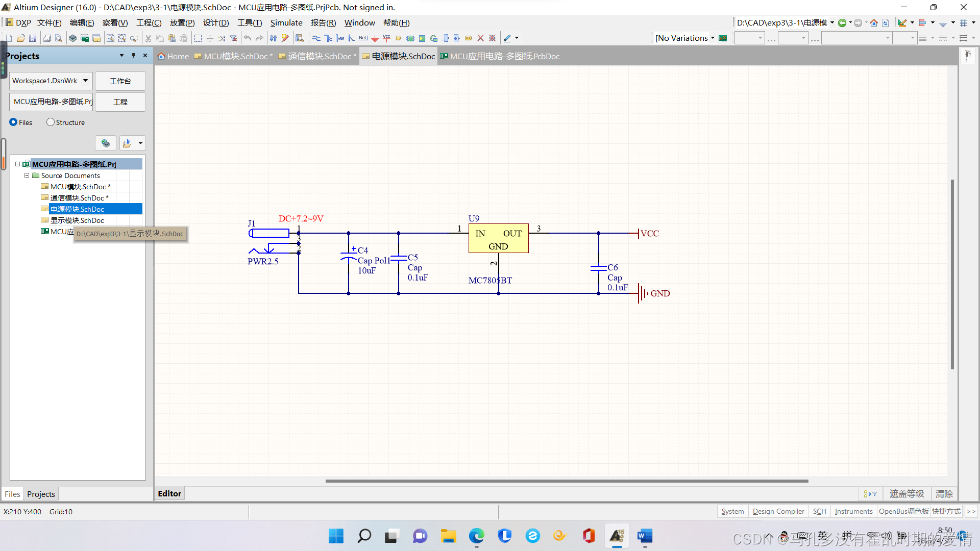Image resolution: width=980 pixels, height=551 pixels.
Task: Collapse the Source Documents folder
Action: coord(27,176)
